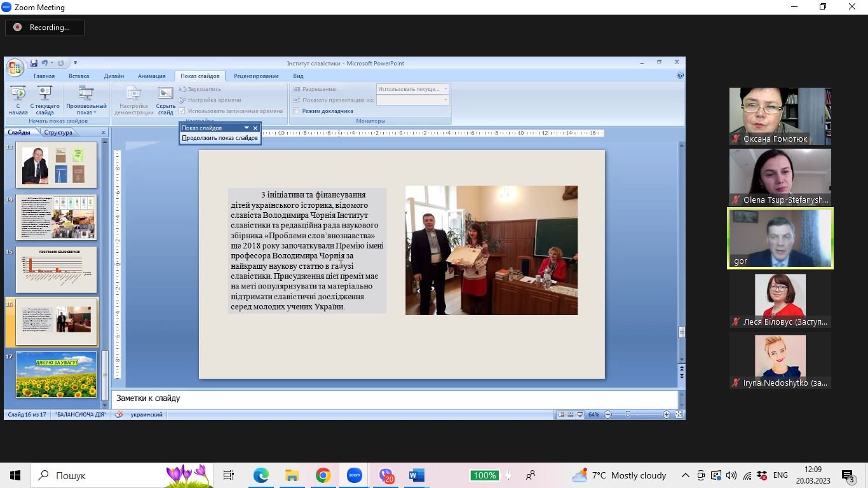This screenshot has width=868, height=488.
Task: Click the Next Slide double-arrow button
Action: (x=682, y=376)
